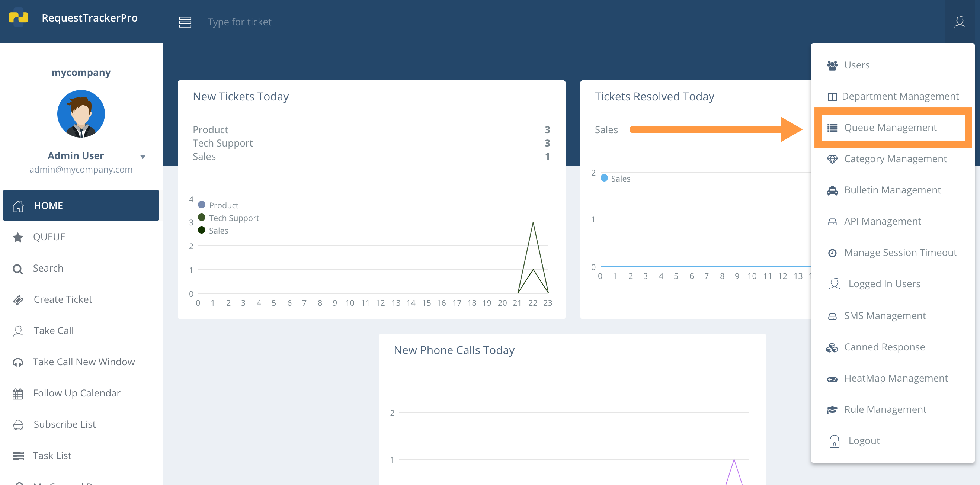The height and width of the screenshot is (485, 980).
Task: Click the RequestTrackerPro logo
Action: (18, 17)
